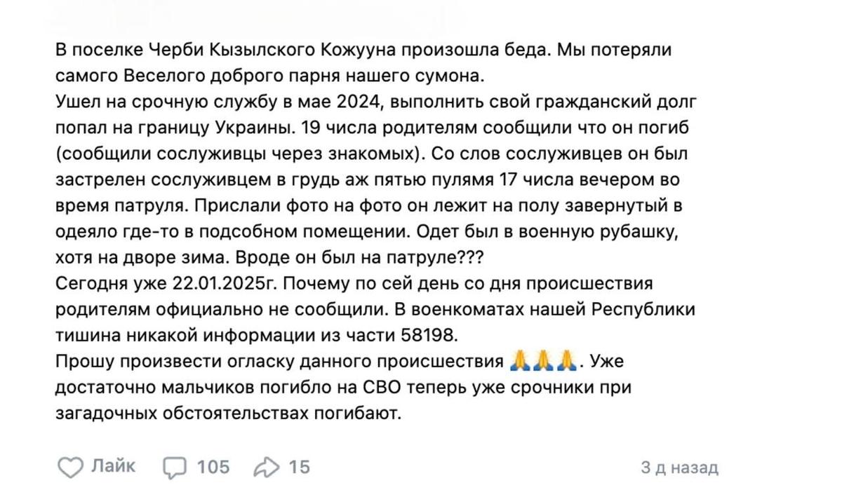842x504 pixels.
Task: Open the post via the 3 д назад timestamp
Action: pyautogui.click(x=679, y=465)
